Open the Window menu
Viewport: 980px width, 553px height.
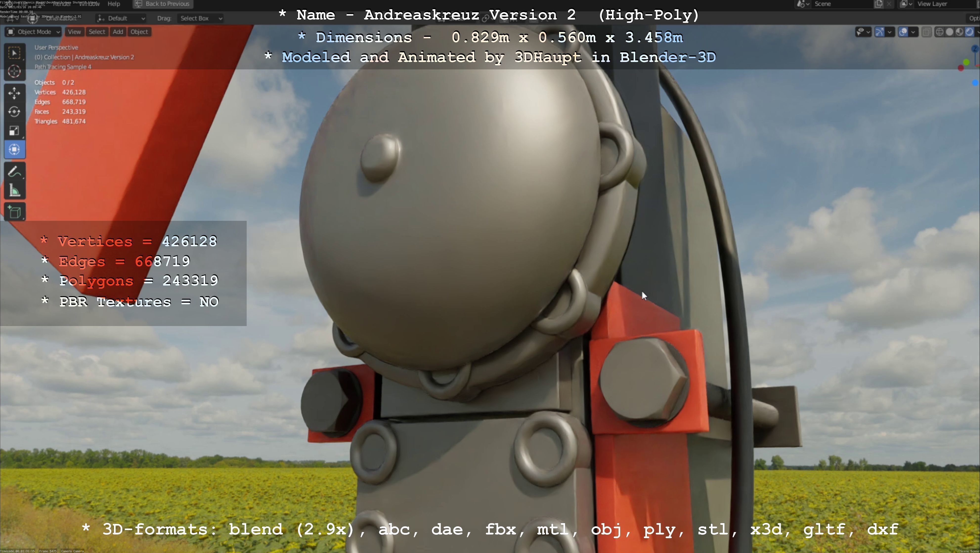pyautogui.click(x=89, y=4)
